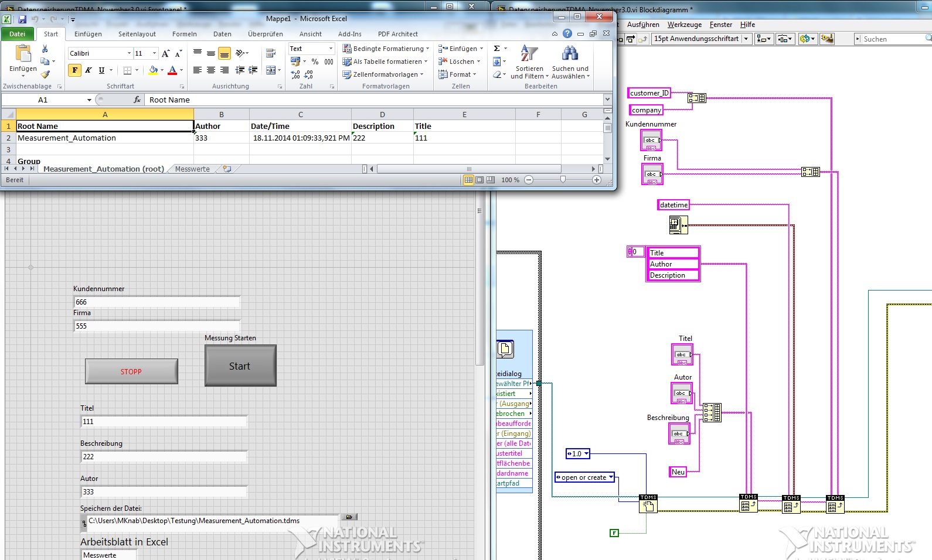Click the percent style icon

(x=315, y=62)
